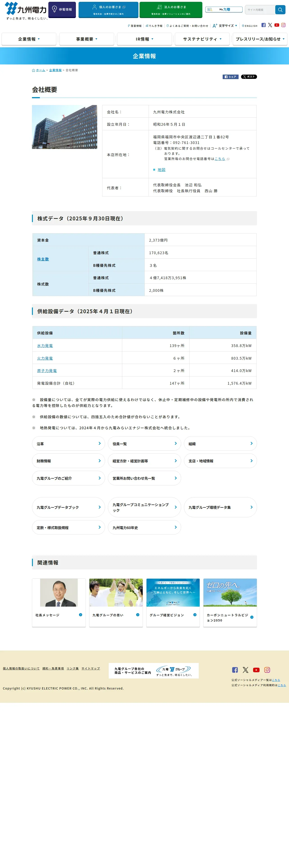289x868 pixels.
Task: Open the 社長メッセージ card
Action: coord(59,603)
